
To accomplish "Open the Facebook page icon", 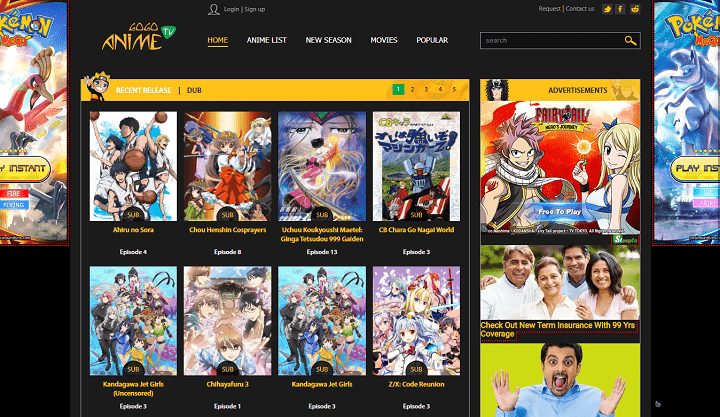I will (620, 9).
